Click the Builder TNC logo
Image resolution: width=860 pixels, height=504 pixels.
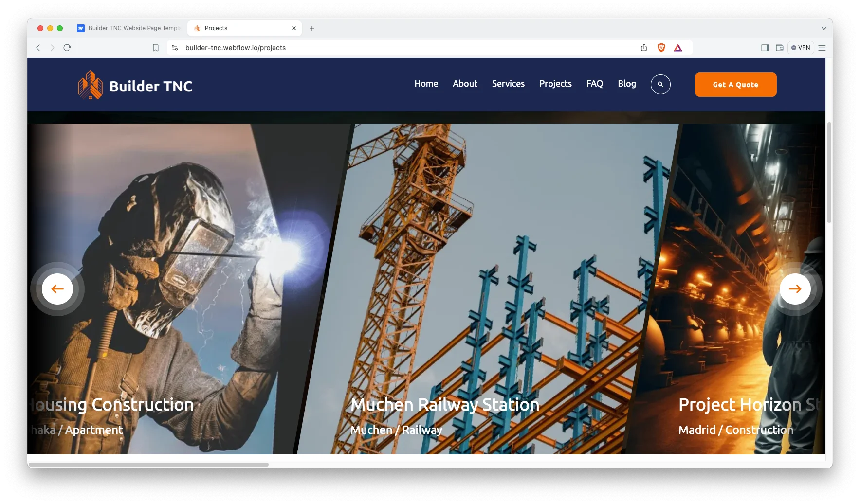click(x=135, y=85)
